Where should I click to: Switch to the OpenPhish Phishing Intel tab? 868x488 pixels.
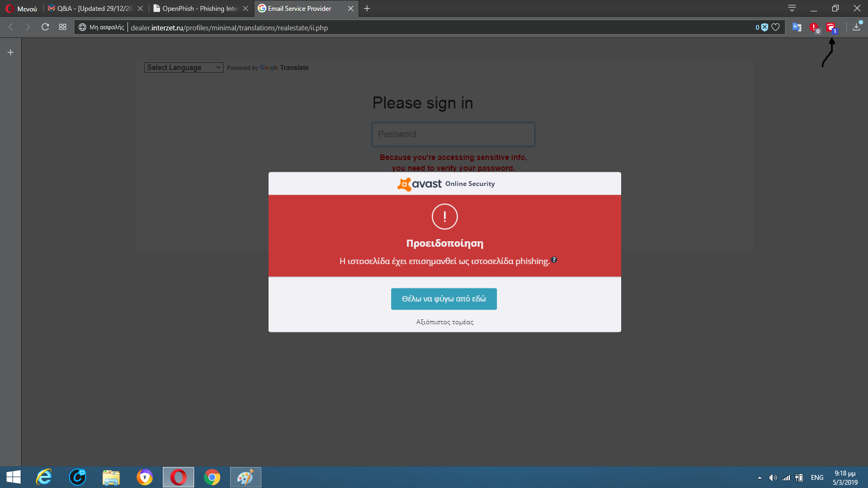201,9
